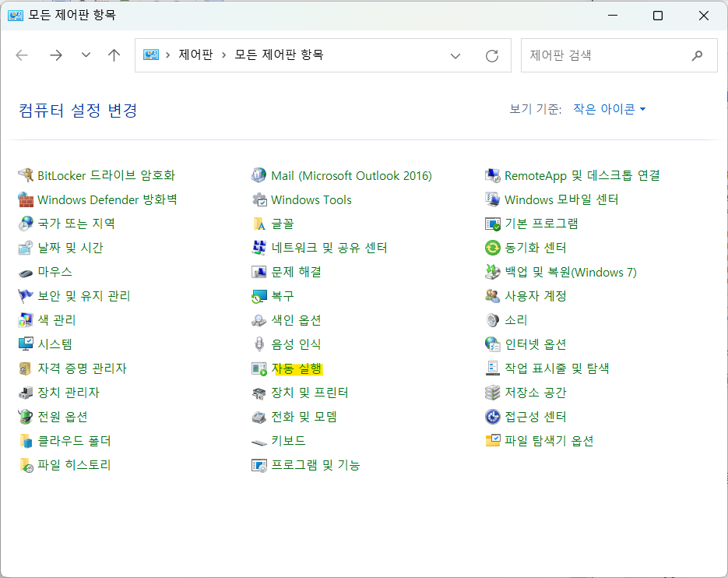
Task: Open the 색인 옵션 link
Action: coord(296,320)
